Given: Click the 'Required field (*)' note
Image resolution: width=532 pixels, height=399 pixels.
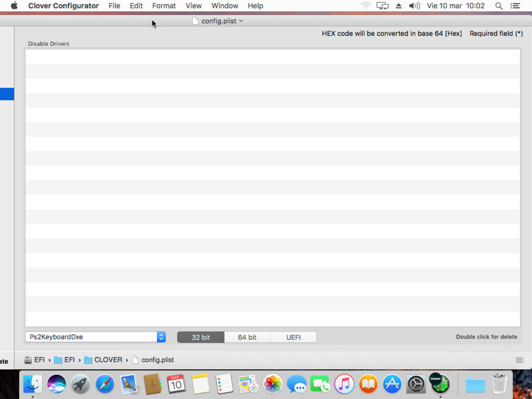Looking at the screenshot, I should tap(496, 34).
